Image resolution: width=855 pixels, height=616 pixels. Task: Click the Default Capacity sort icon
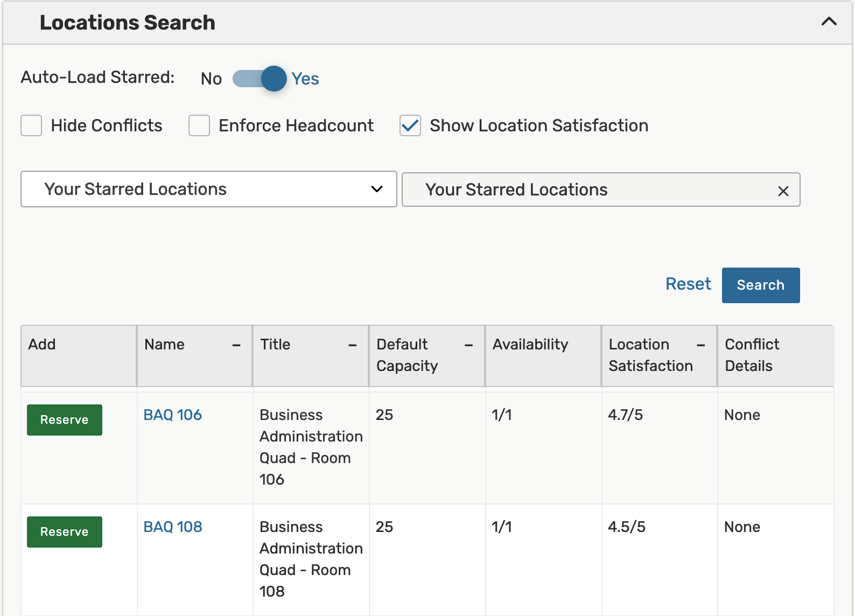[469, 345]
